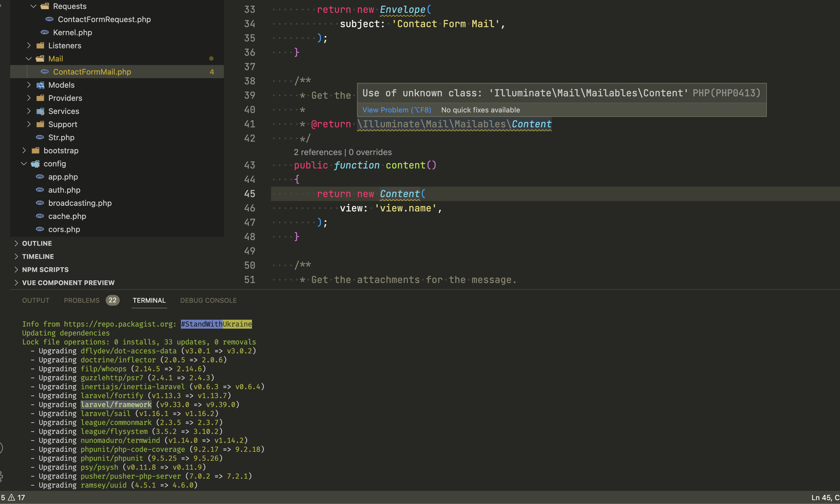The height and width of the screenshot is (504, 840).
Task: Switch to the PROBLEMS tab
Action: coord(81,300)
